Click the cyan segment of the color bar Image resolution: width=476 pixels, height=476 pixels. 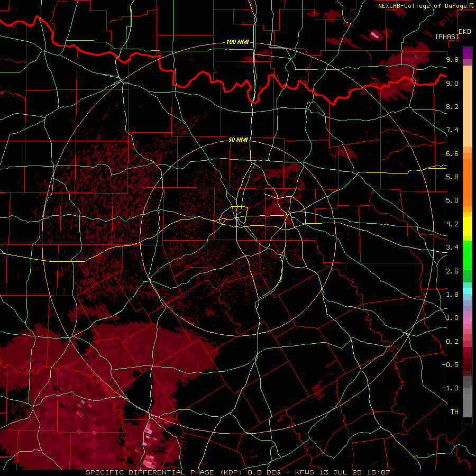pyautogui.click(x=467, y=291)
